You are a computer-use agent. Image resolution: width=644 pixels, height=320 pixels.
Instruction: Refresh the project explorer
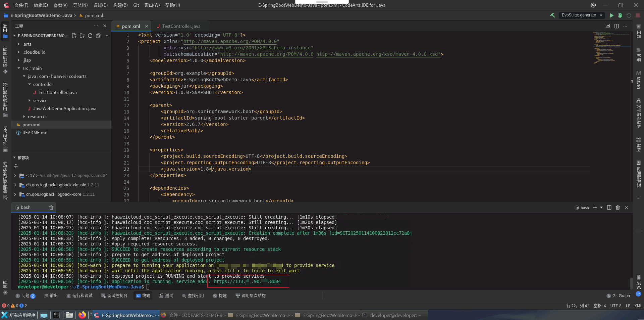pos(90,36)
